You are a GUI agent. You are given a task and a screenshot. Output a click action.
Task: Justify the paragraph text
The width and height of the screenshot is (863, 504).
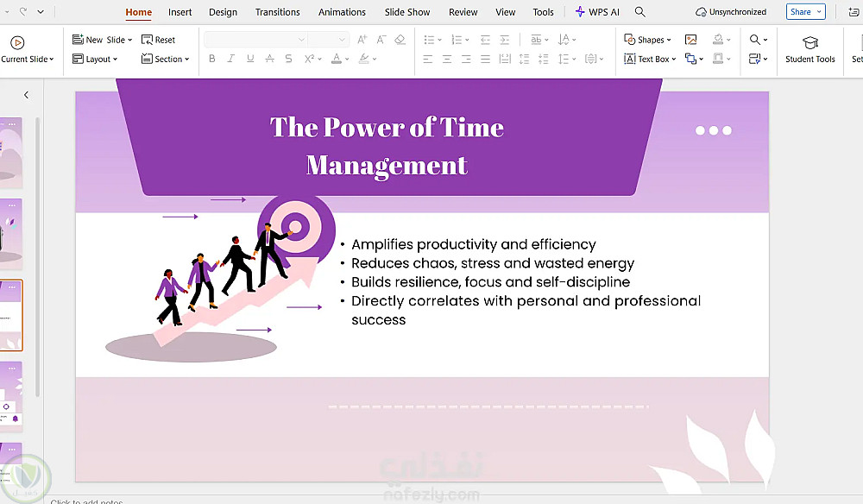(x=485, y=59)
